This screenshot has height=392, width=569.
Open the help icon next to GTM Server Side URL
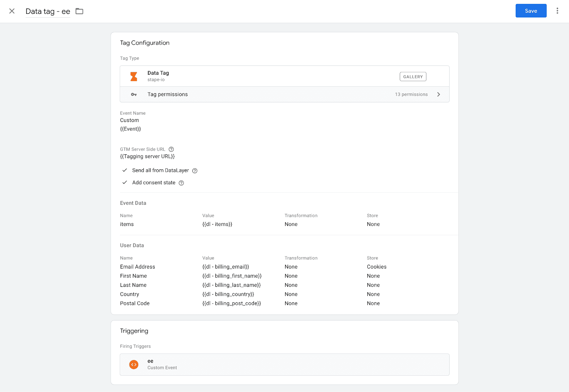click(171, 149)
